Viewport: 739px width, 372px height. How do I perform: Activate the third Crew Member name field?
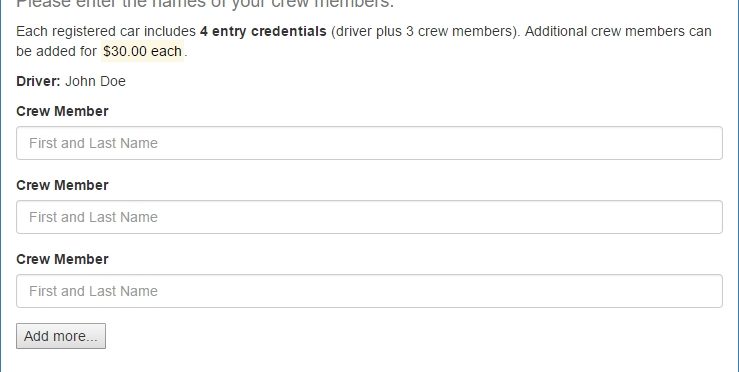369,291
